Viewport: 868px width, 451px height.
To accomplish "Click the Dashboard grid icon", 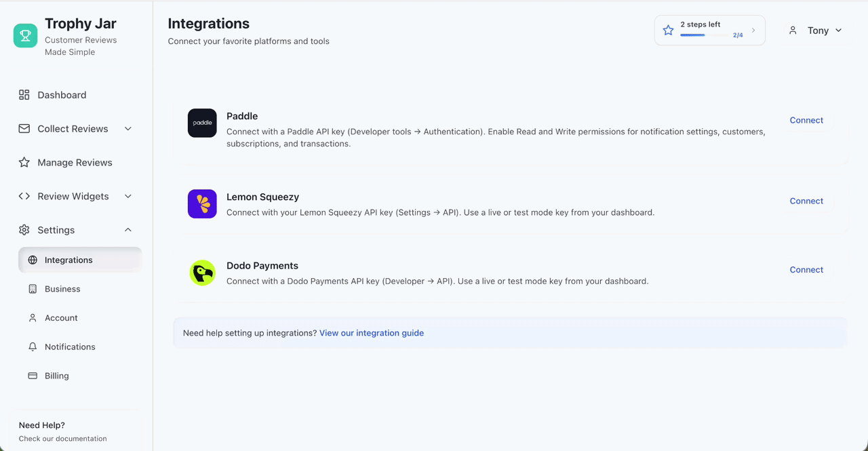I will coord(24,95).
